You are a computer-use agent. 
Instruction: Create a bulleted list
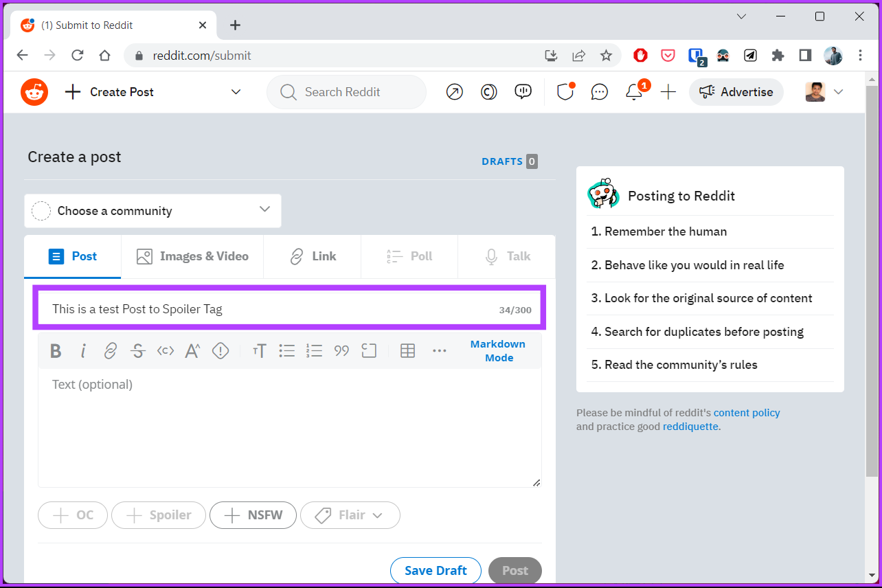click(286, 351)
